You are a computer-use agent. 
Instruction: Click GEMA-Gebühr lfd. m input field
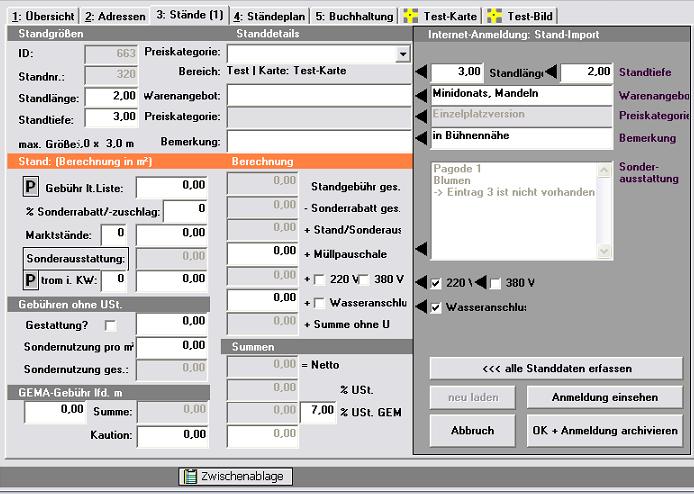(x=55, y=412)
